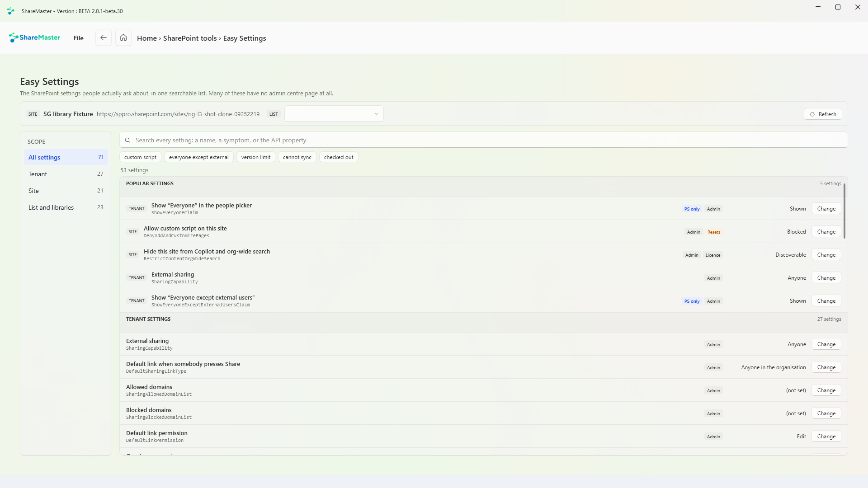Click the Home breadcrumb link
The image size is (868, 488).
[147, 38]
